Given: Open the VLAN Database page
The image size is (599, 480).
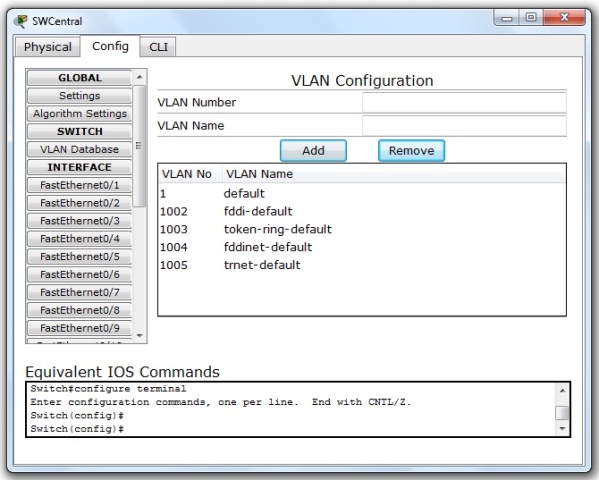Looking at the screenshot, I should pos(79,149).
